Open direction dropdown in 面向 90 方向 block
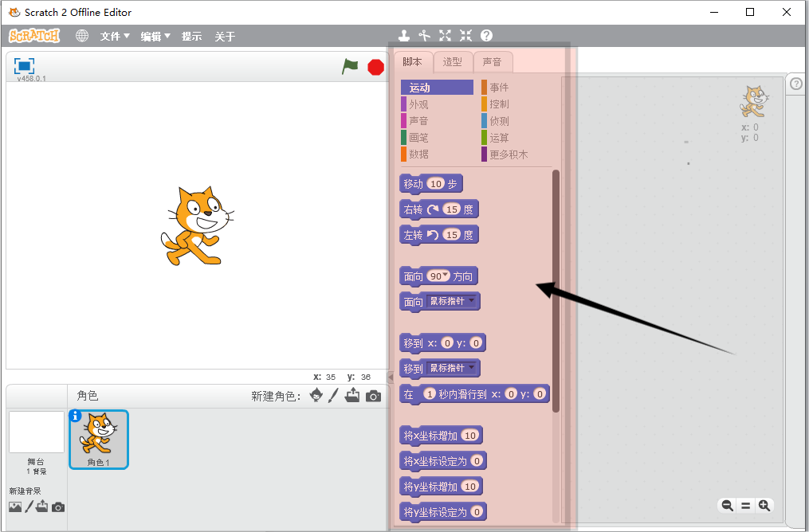809x532 pixels. point(446,275)
